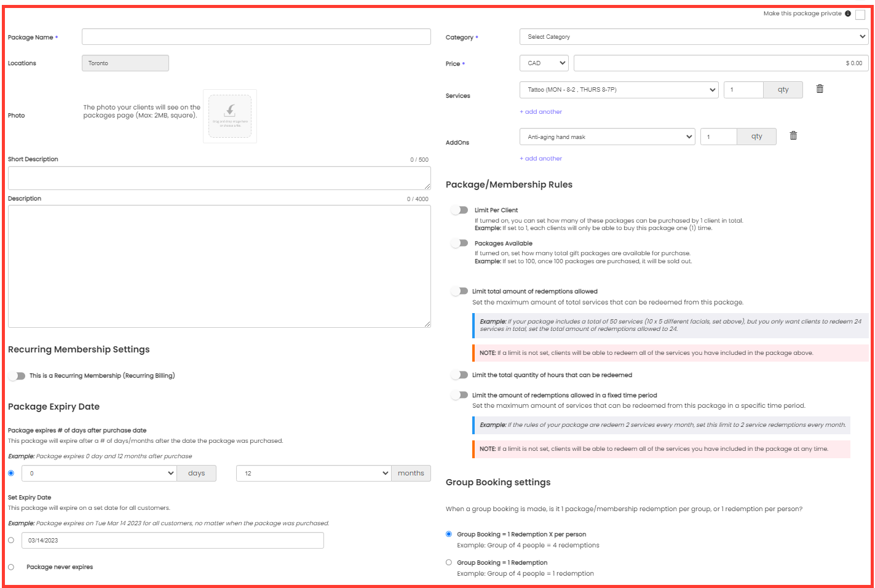
Task: Select Package never expires radio option
Action: pos(11,567)
